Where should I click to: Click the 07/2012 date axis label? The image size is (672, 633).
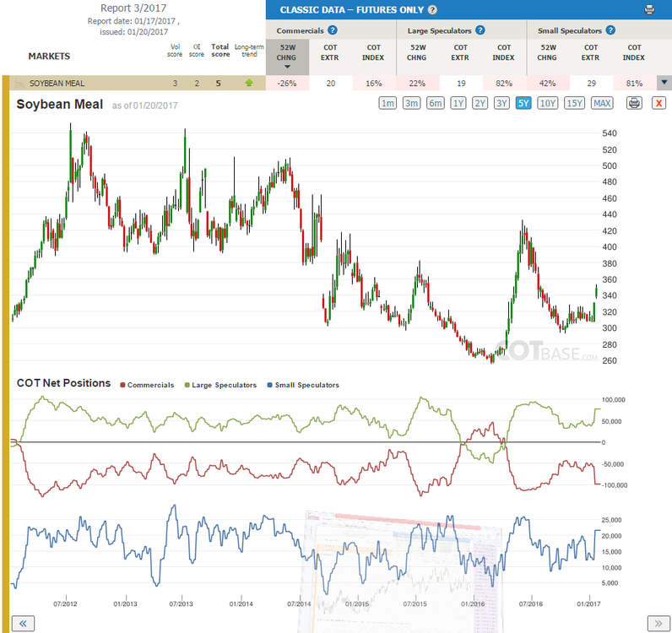[x=65, y=603]
